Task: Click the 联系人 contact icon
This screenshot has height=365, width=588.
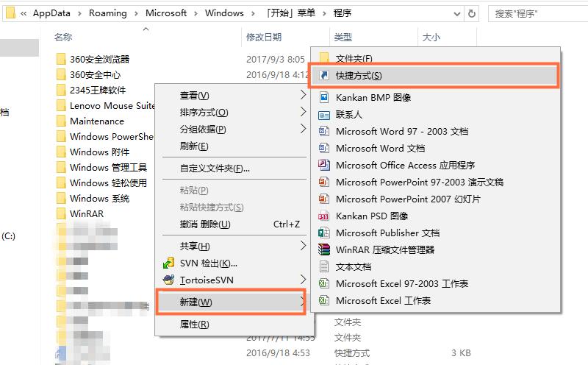Action: [324, 115]
